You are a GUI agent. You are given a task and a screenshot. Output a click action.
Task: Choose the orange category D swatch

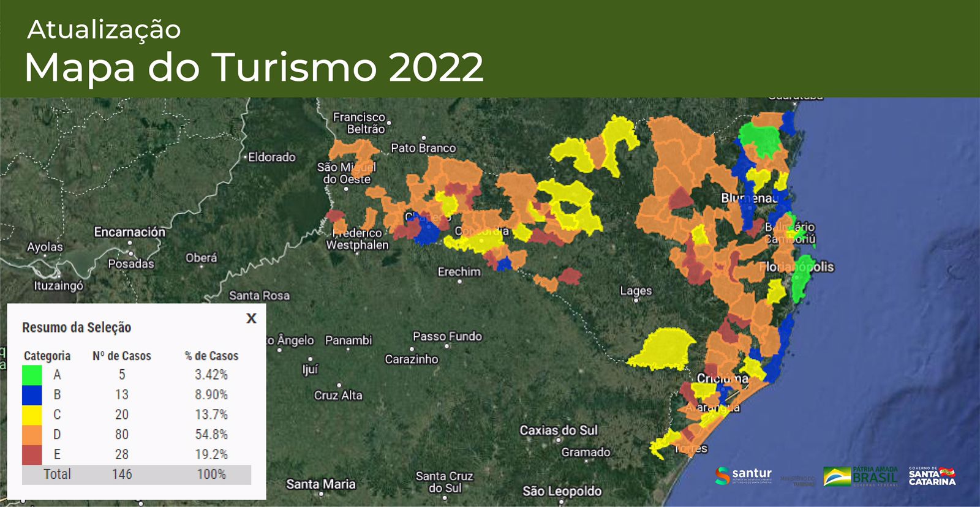pyautogui.click(x=32, y=435)
